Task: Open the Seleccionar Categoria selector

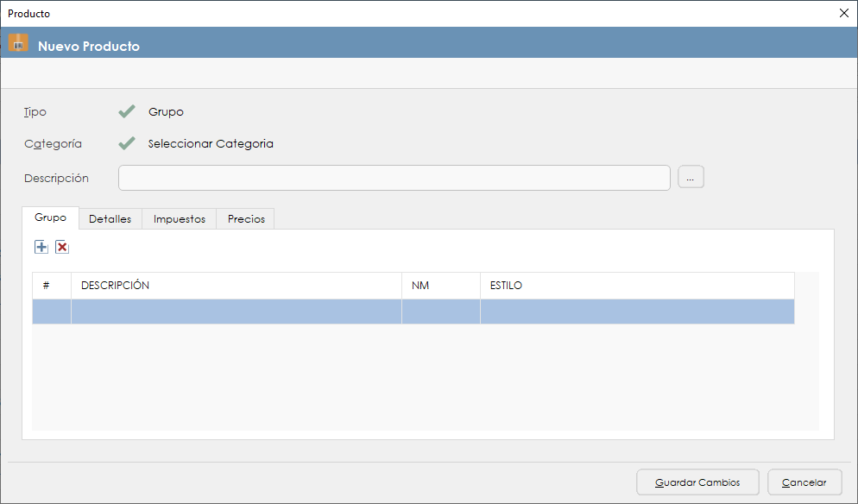Action: (211, 143)
